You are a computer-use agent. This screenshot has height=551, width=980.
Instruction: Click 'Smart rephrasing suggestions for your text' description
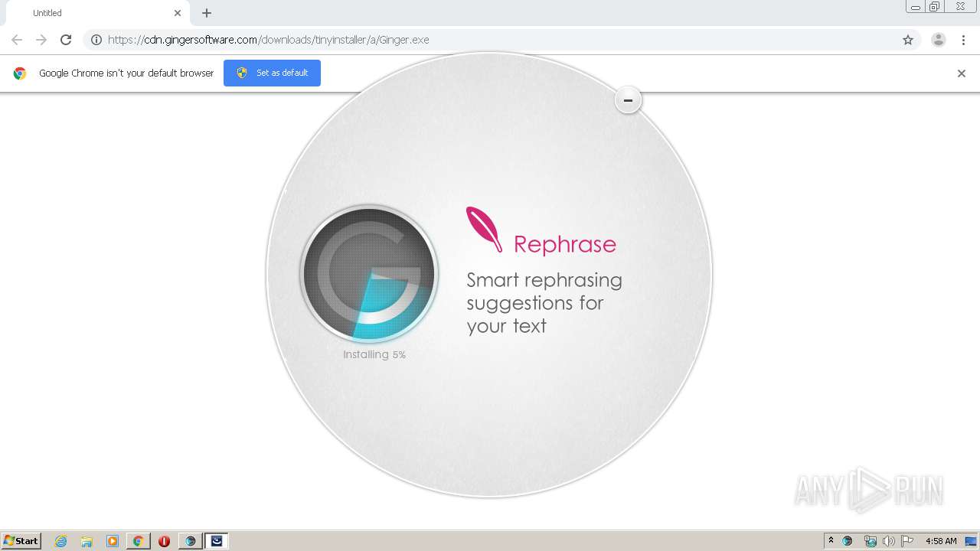pyautogui.click(x=544, y=302)
